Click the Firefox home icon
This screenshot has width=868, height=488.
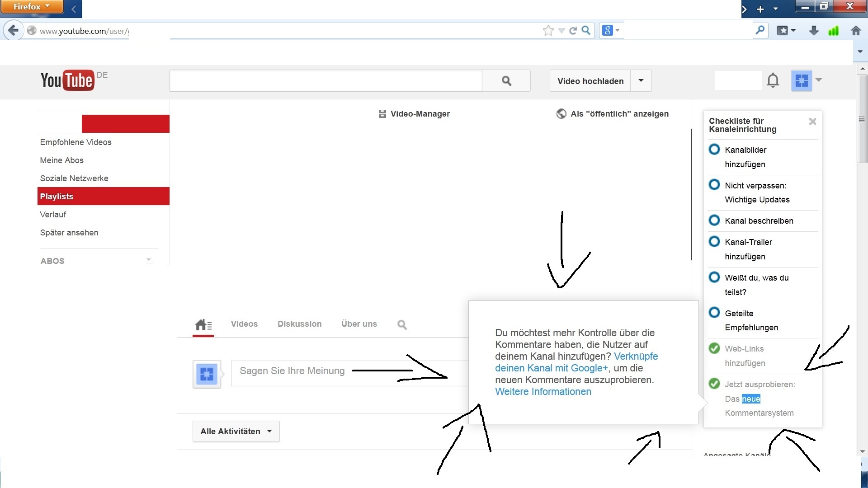pos(855,31)
